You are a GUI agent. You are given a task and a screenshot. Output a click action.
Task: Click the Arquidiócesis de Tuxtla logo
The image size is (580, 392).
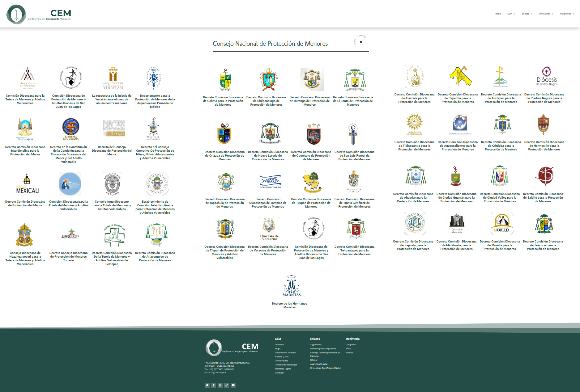pos(353,182)
